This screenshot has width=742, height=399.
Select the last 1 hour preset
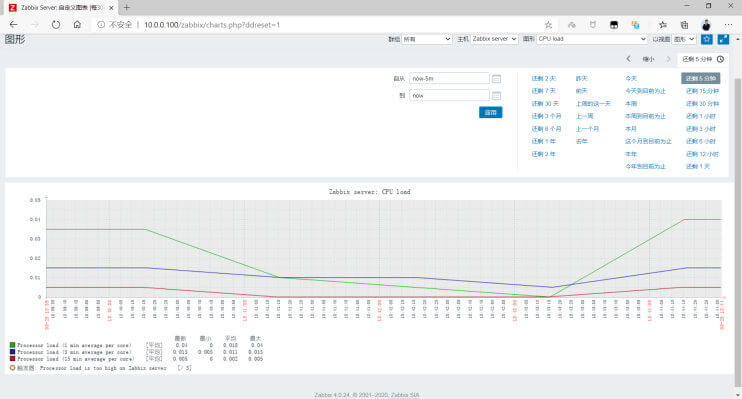tap(701, 116)
